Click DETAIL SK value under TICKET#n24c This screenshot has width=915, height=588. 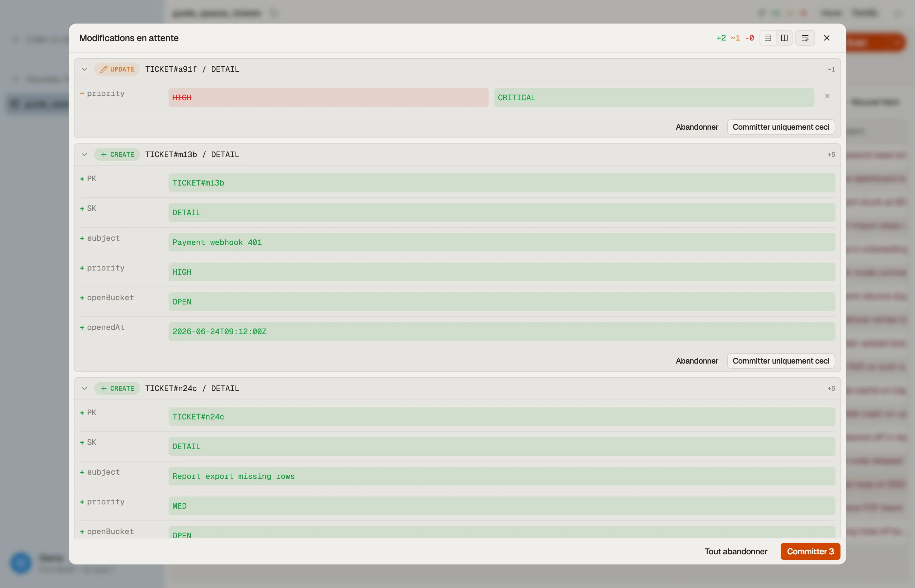[502, 447]
